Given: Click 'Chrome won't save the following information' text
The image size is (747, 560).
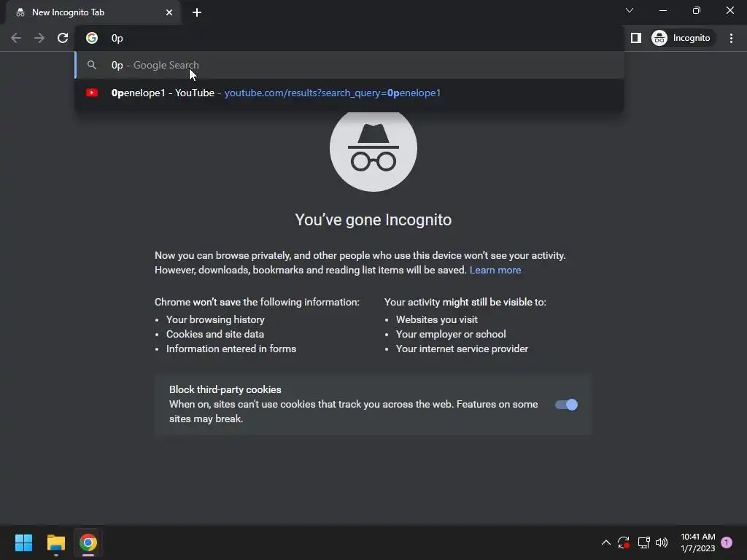Looking at the screenshot, I should [258, 303].
